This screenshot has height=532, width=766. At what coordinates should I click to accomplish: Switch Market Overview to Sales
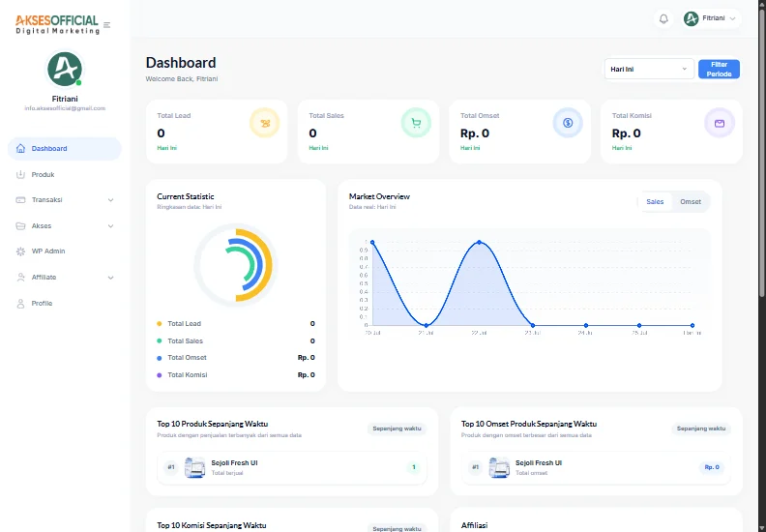click(655, 202)
